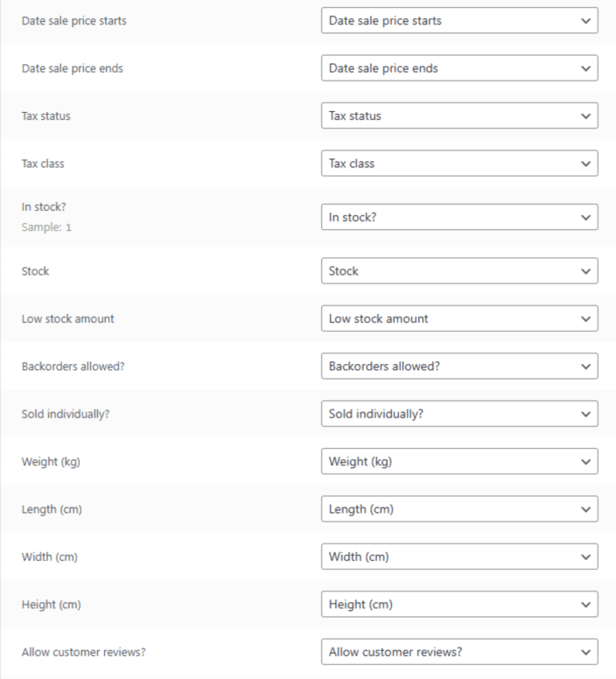The image size is (616, 679).
Task: Click the Backorders allowed? row label
Action: click(x=73, y=367)
